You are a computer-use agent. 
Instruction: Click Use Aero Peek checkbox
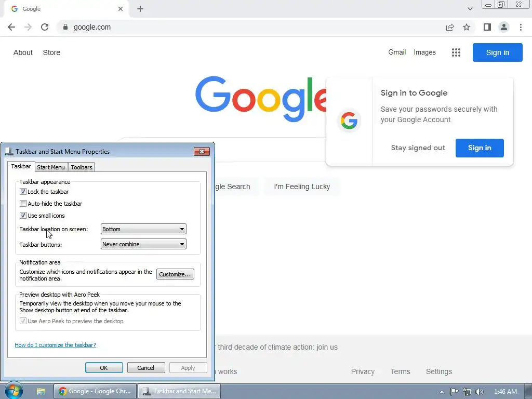tap(23, 321)
